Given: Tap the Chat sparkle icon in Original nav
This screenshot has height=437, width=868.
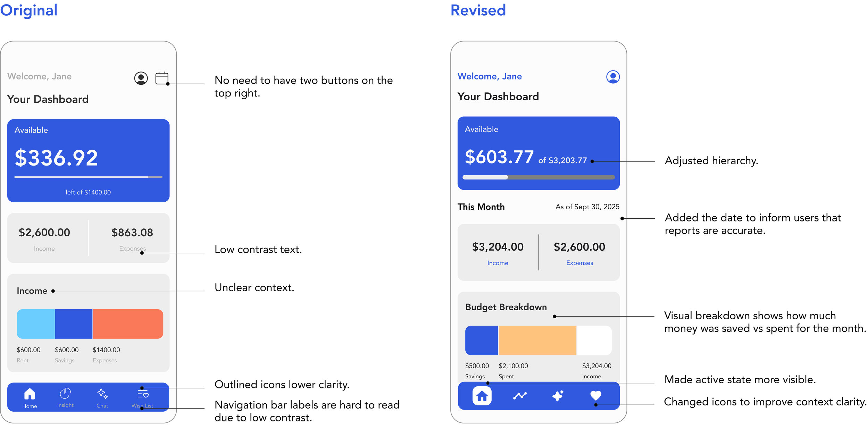Looking at the screenshot, I should pos(102,394).
